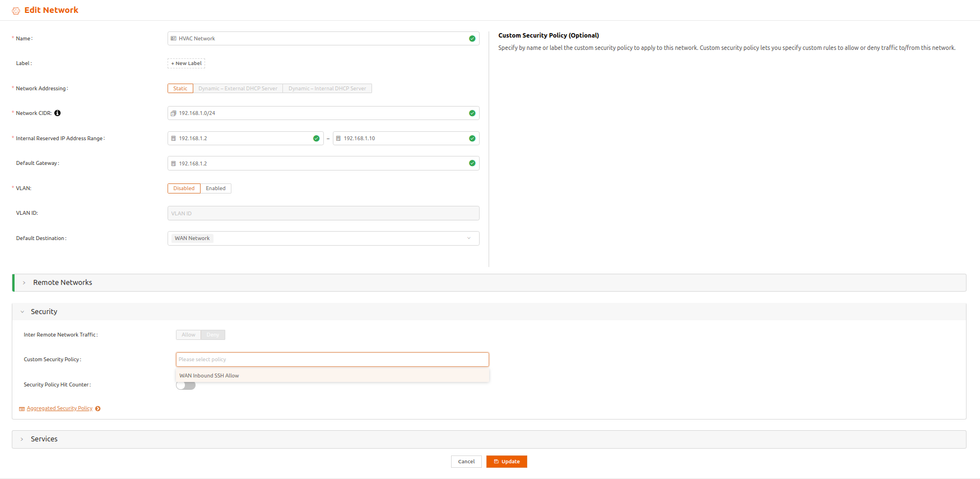Choose WAN Inbound SSH Allow policy option
980x479 pixels.
tap(332, 376)
